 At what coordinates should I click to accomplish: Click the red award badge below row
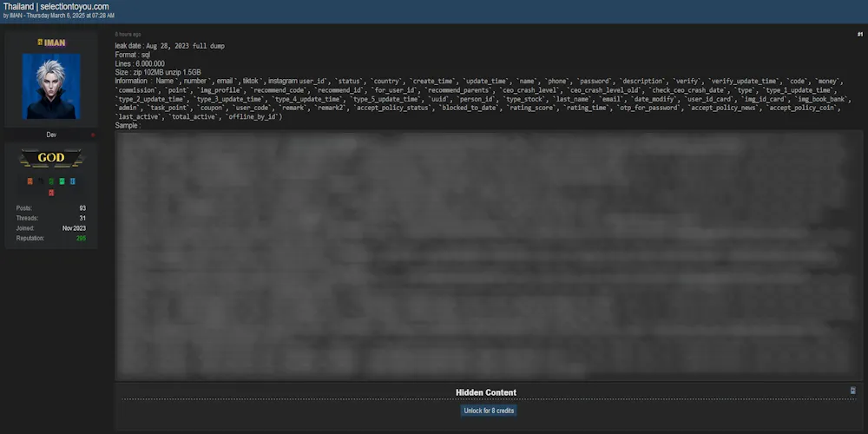(51, 193)
